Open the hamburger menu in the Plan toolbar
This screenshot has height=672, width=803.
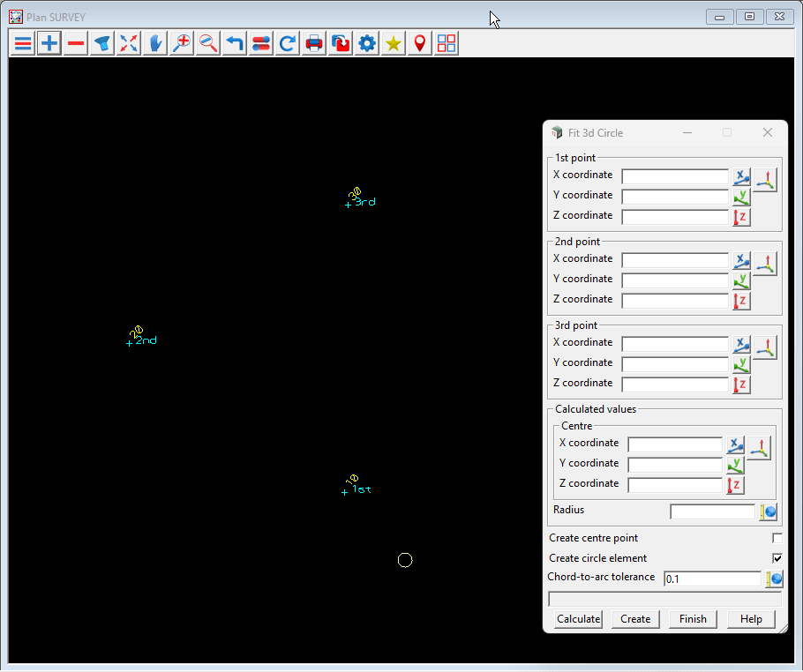[x=23, y=43]
